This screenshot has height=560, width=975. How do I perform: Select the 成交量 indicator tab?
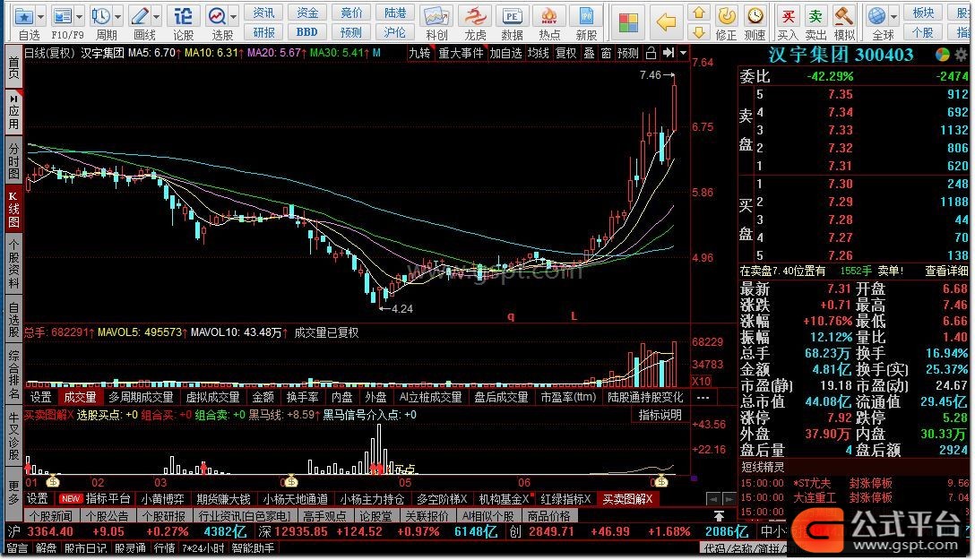[81, 397]
